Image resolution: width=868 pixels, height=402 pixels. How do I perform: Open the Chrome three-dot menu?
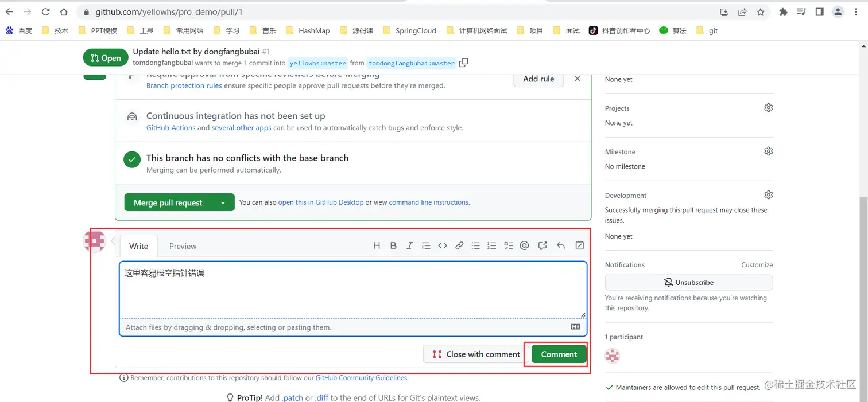click(x=857, y=11)
